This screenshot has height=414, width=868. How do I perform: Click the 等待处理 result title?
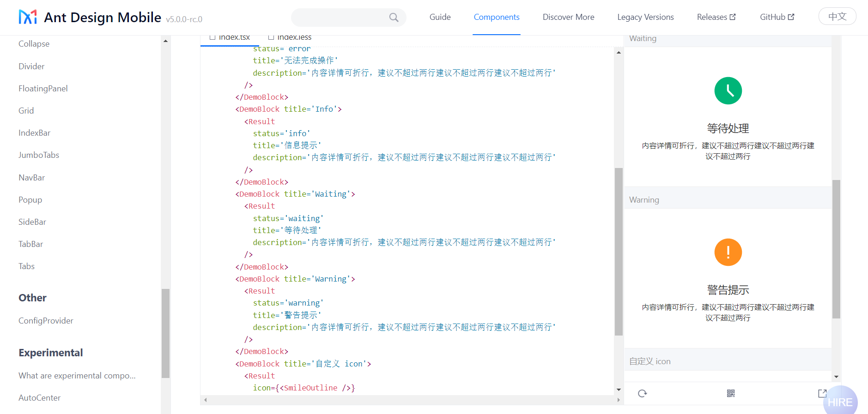tap(728, 128)
